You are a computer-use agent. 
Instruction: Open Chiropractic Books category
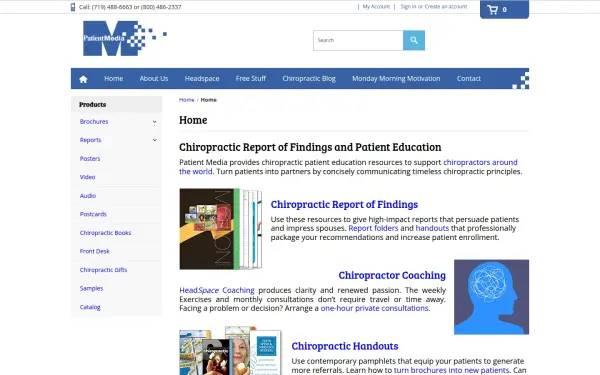(x=105, y=233)
